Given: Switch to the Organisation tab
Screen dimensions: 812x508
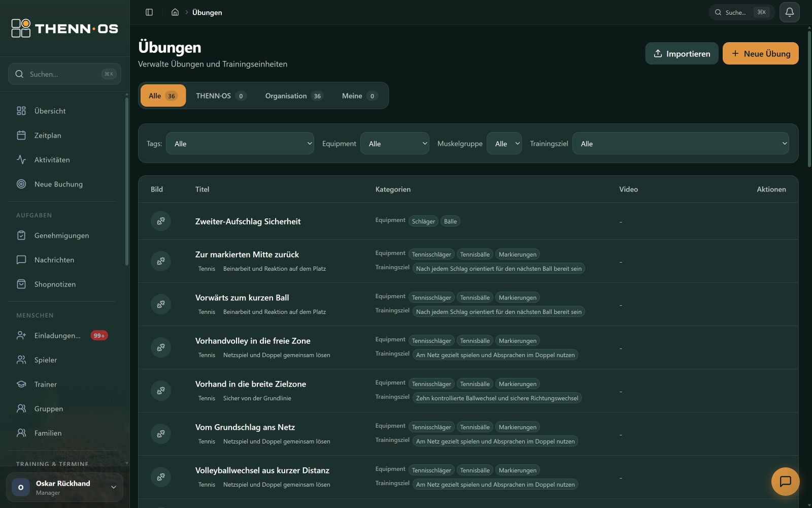Looking at the screenshot, I should tap(294, 96).
